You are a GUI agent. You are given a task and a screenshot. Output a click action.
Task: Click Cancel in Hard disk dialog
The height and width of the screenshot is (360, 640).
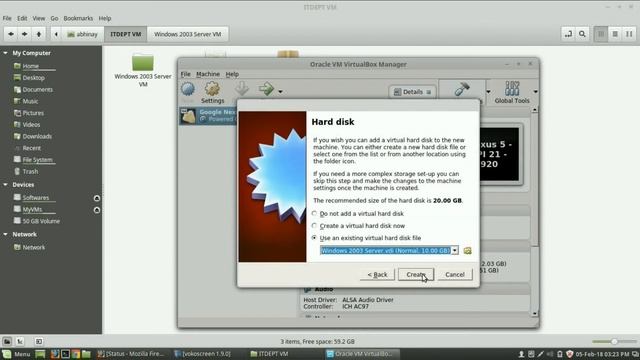pyautogui.click(x=455, y=275)
